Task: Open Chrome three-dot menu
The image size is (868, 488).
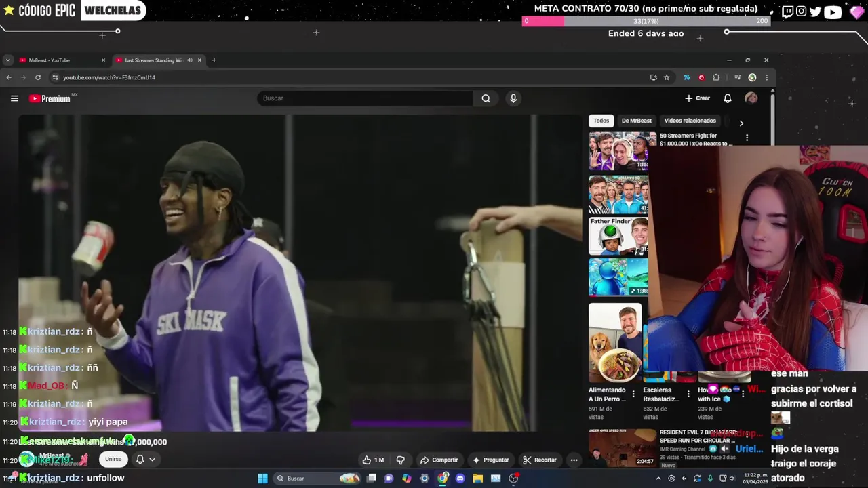Action: tap(767, 77)
